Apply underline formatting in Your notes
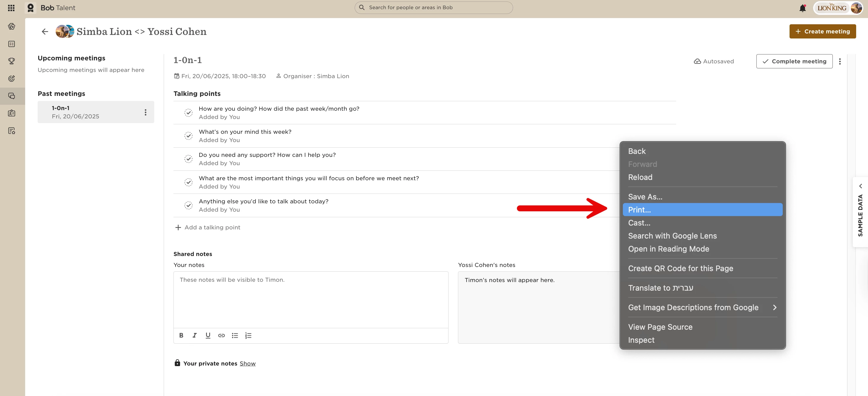 click(x=208, y=335)
